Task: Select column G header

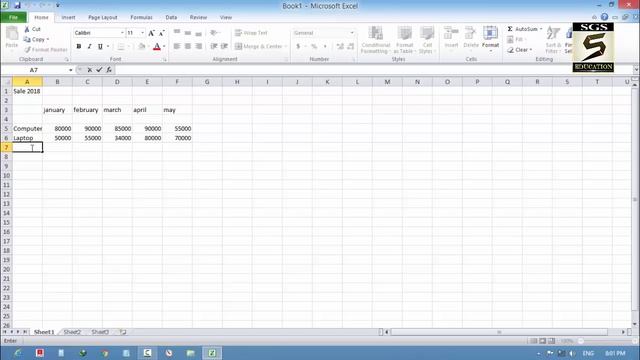Action: [x=207, y=82]
